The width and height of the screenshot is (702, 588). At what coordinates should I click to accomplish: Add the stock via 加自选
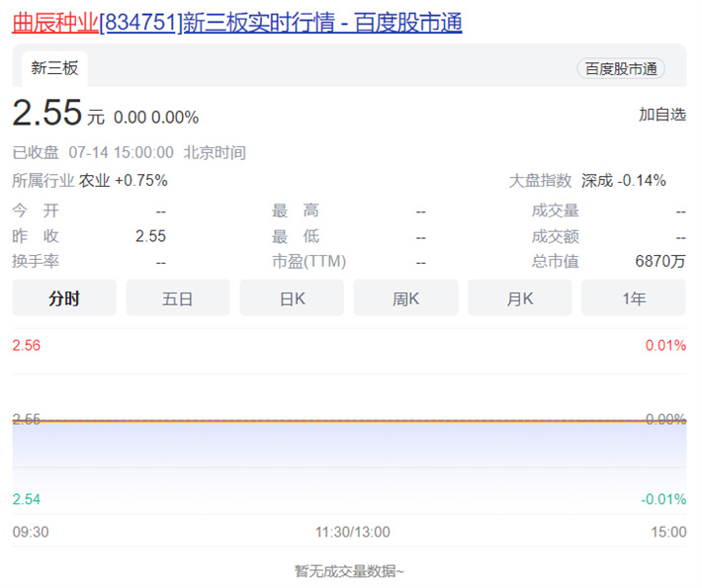pyautogui.click(x=661, y=115)
